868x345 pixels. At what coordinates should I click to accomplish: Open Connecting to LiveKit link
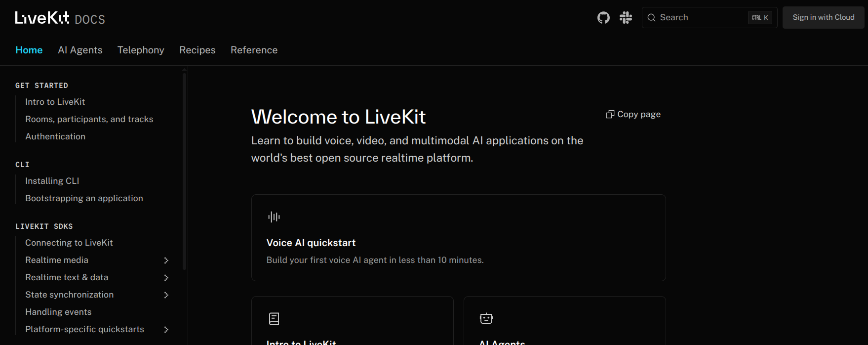pyautogui.click(x=69, y=243)
